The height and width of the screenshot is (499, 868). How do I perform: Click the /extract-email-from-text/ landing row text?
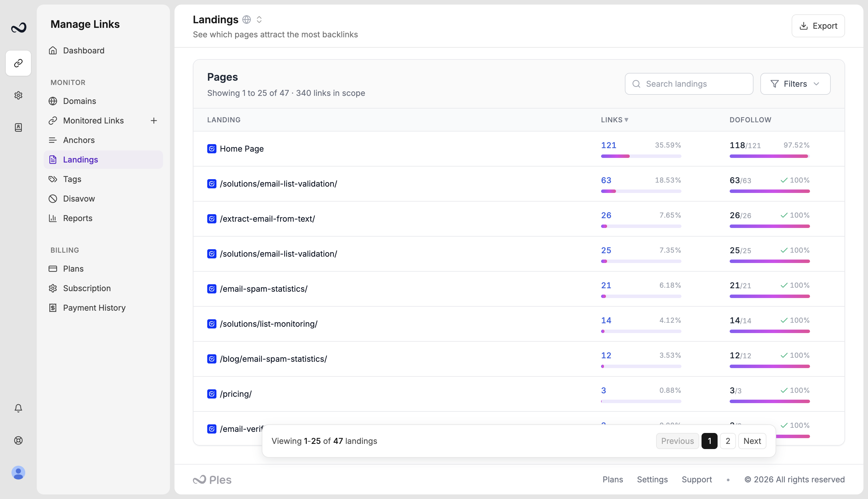tap(267, 219)
